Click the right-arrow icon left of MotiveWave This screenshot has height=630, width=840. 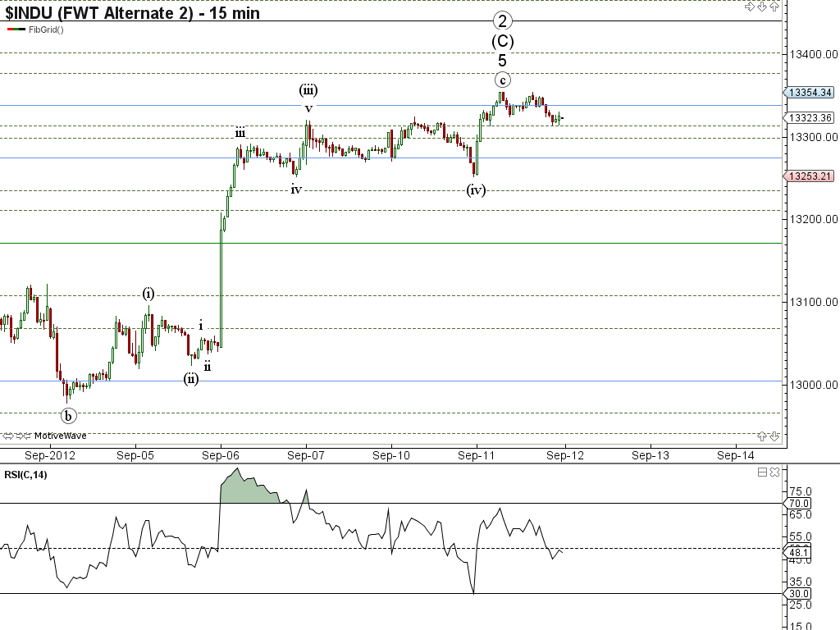tap(18, 436)
